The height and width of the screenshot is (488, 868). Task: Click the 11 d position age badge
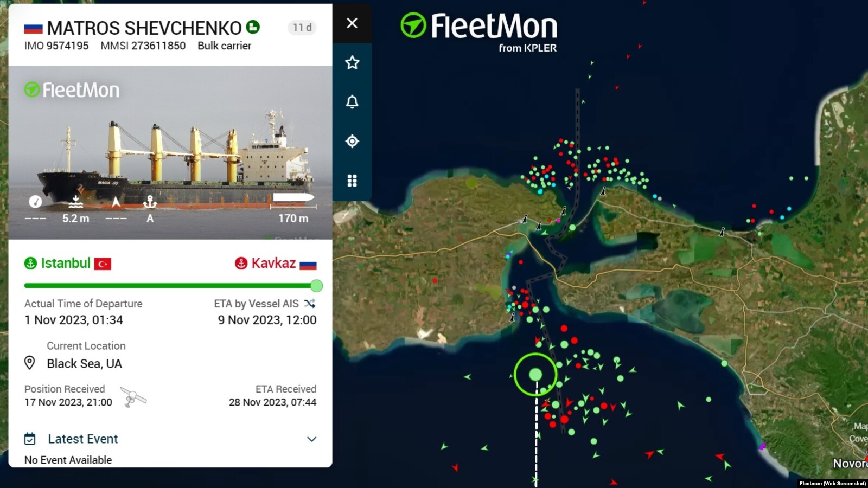tap(302, 28)
